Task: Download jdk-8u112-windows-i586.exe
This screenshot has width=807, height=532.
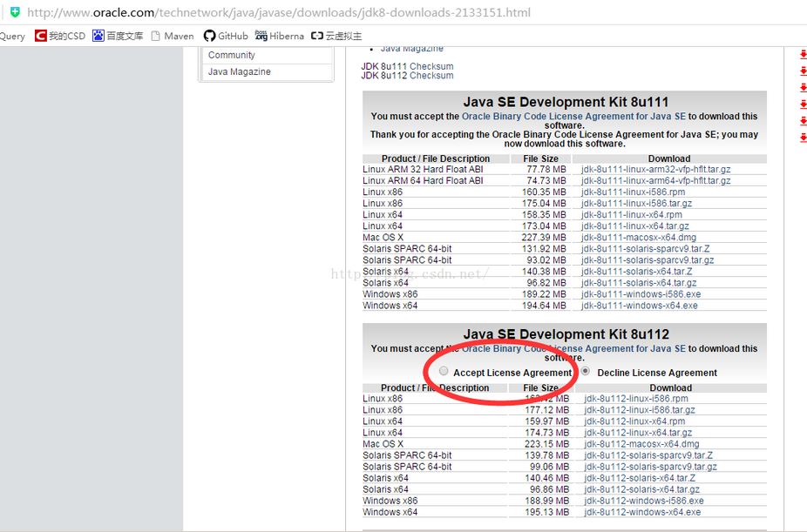Action: tap(643, 501)
